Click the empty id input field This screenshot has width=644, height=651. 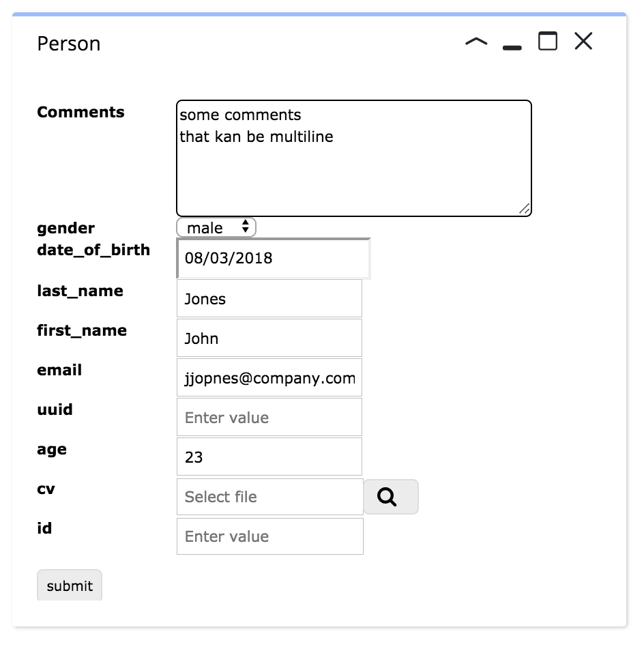pyautogui.click(x=270, y=536)
